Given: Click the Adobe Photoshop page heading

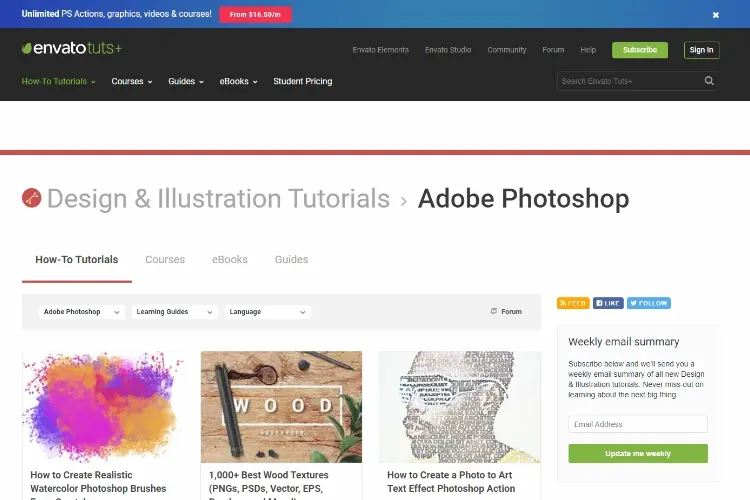Looking at the screenshot, I should click(x=523, y=198).
